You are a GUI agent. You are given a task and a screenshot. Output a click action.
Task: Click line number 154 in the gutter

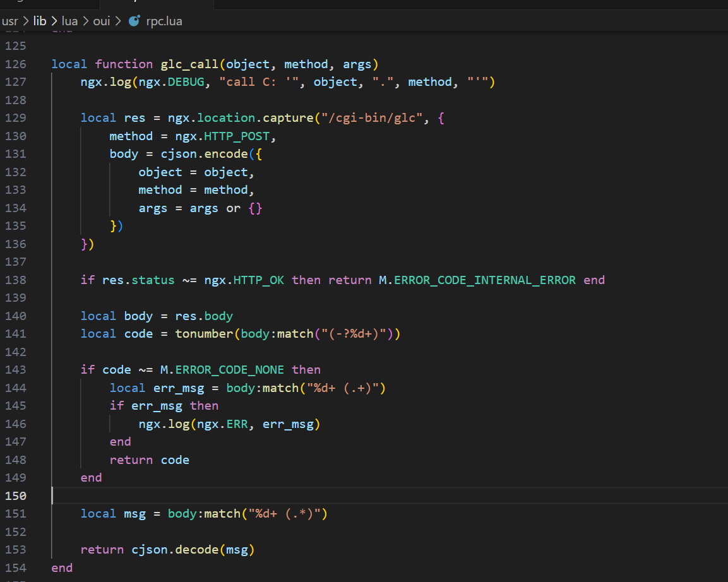tap(16, 567)
